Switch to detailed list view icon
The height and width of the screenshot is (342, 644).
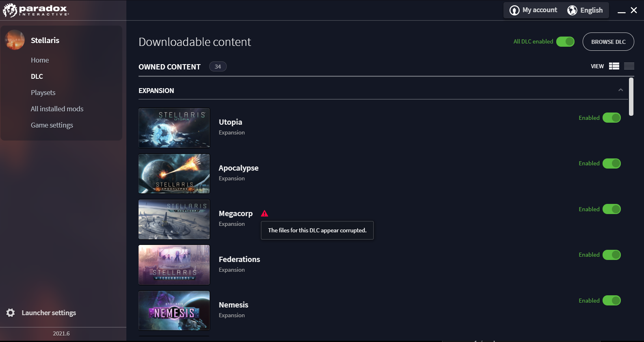[x=614, y=66]
